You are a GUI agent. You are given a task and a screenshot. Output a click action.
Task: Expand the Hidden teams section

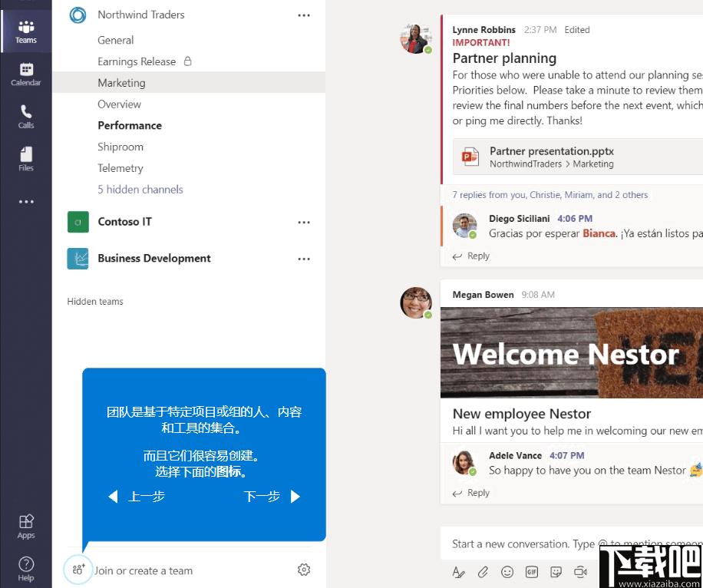[95, 302]
